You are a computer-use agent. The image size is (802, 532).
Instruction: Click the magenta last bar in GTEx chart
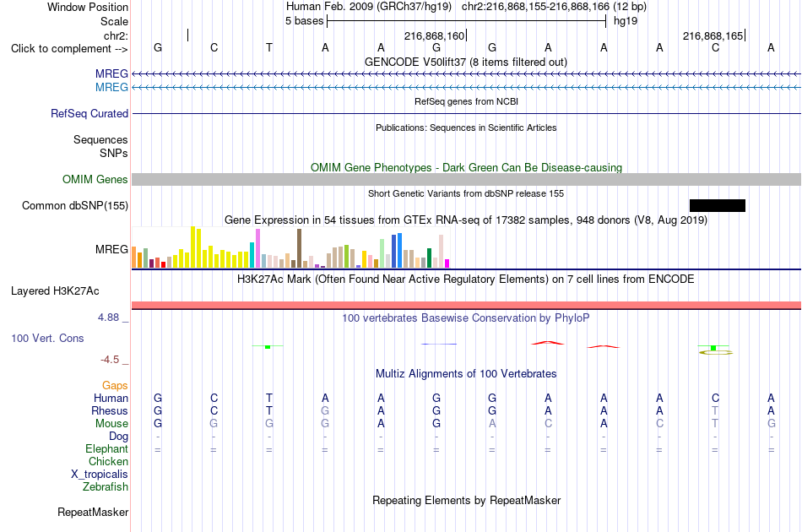[447, 264]
